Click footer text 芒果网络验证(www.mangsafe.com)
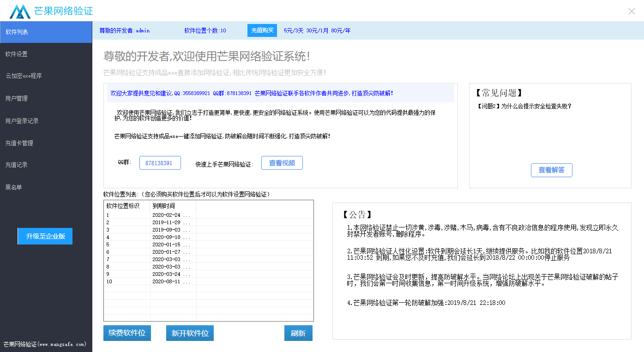This screenshot has width=644, height=352. click(45, 344)
